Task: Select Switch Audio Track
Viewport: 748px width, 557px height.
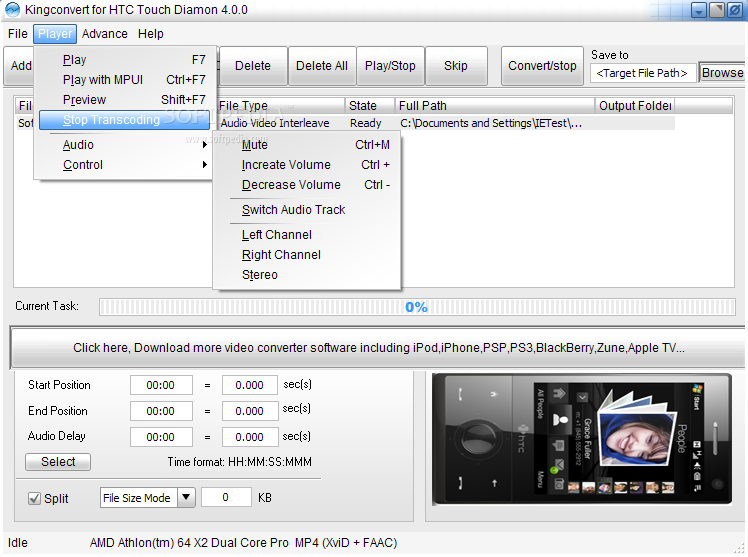Action: (307, 210)
